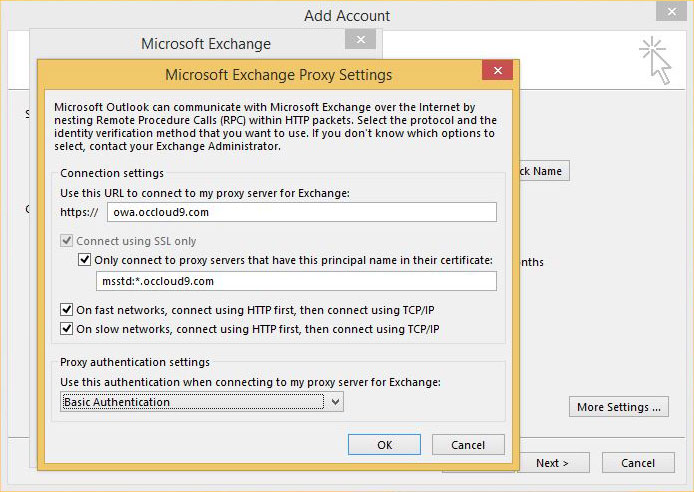694x492 pixels.
Task: Toggle On slow networks HTTP first checkbox
Action: click(x=66, y=329)
